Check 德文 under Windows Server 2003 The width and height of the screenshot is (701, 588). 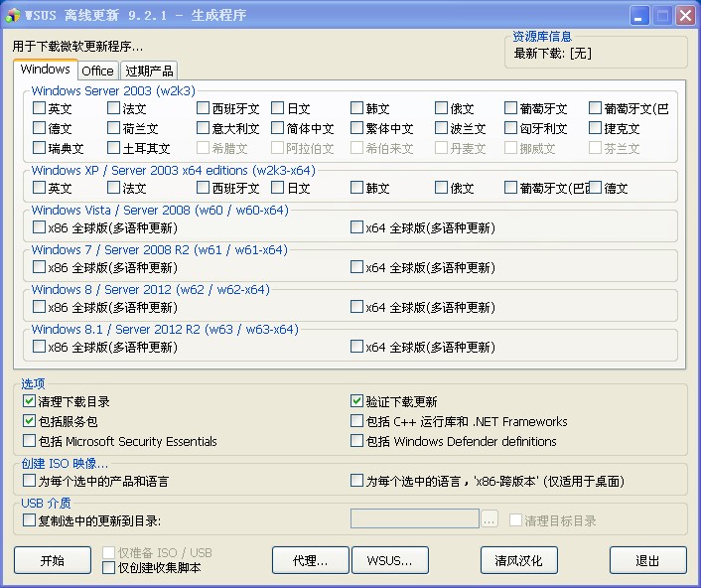click(40, 128)
